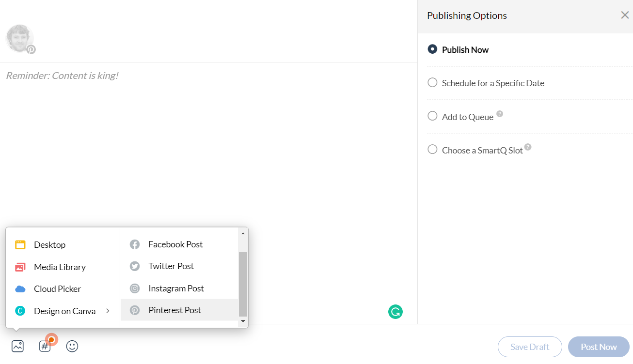Click the help icon beside Add to Queue
This screenshot has height=364, width=633.
(x=500, y=113)
